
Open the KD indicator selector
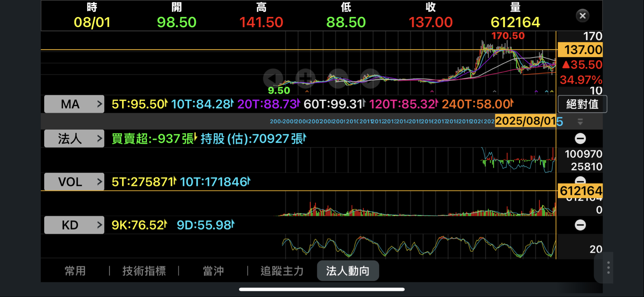(74, 225)
